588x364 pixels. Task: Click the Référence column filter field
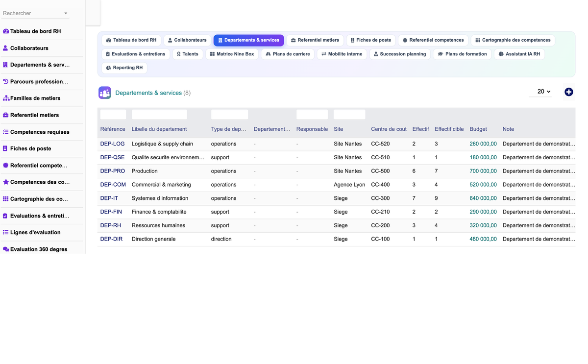[x=113, y=115]
